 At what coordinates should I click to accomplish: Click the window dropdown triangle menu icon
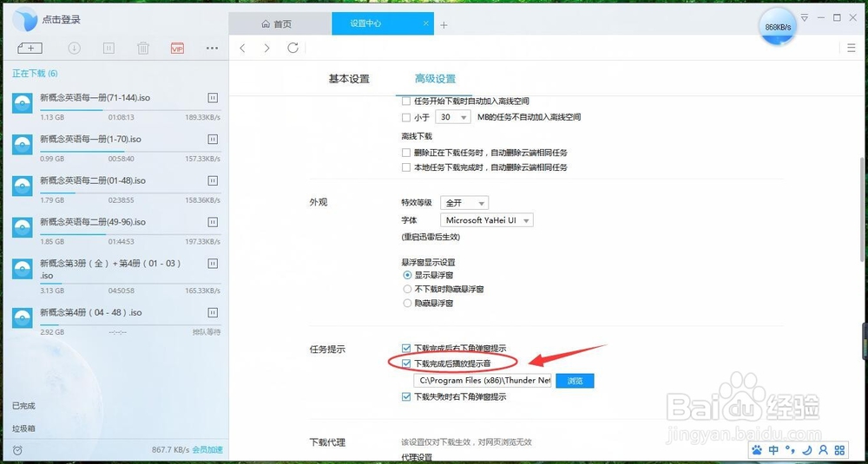tap(805, 17)
